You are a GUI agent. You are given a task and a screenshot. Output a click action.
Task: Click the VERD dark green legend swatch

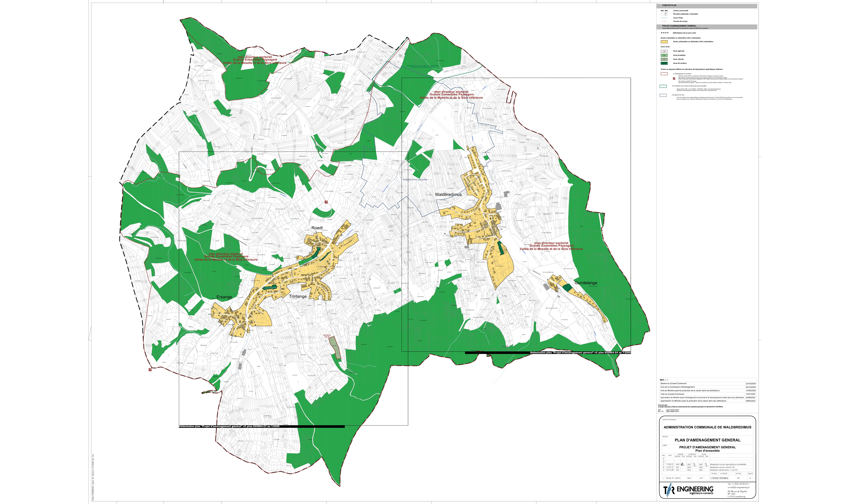pos(664,63)
